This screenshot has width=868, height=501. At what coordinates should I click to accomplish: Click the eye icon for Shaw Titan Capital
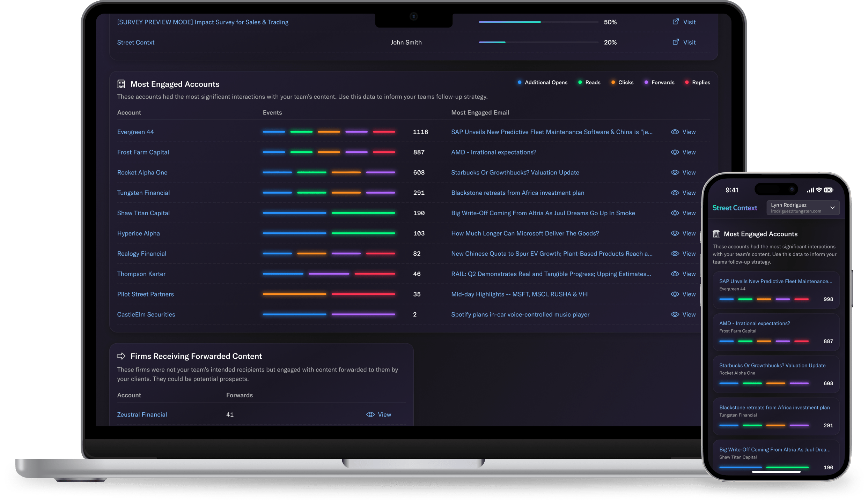[x=675, y=213]
